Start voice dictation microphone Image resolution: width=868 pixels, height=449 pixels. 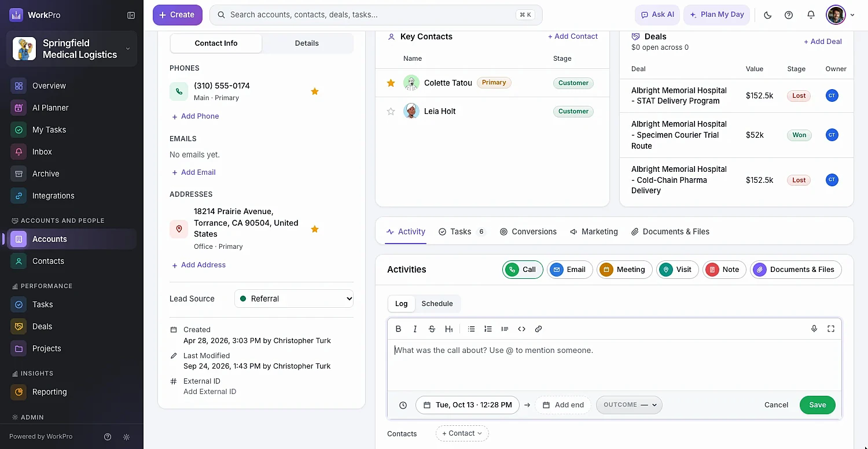point(814,329)
